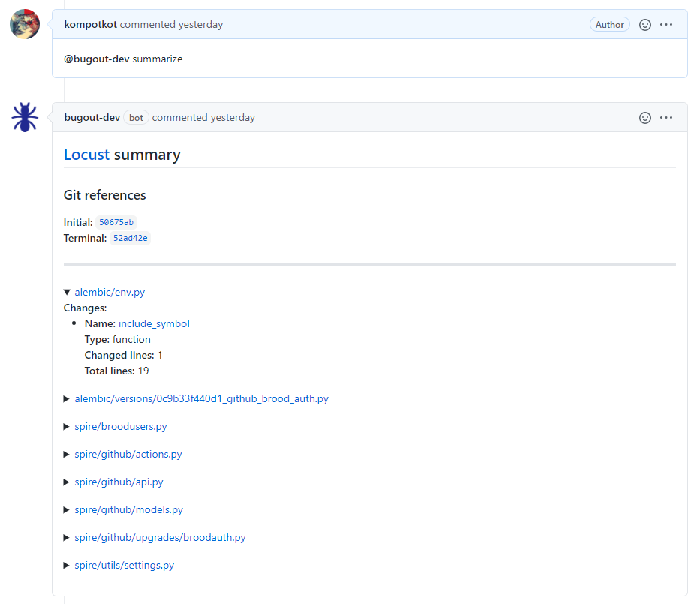Collapse the alembic/env.py section

(67, 292)
